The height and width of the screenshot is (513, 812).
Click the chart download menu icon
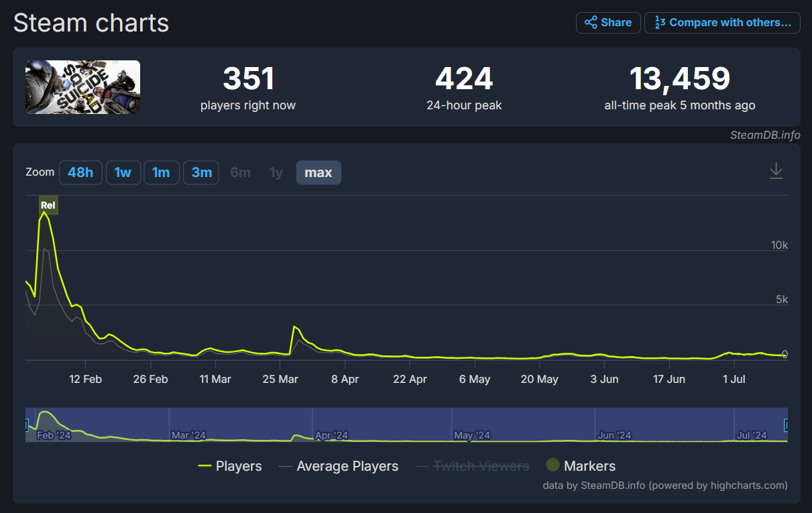click(776, 171)
